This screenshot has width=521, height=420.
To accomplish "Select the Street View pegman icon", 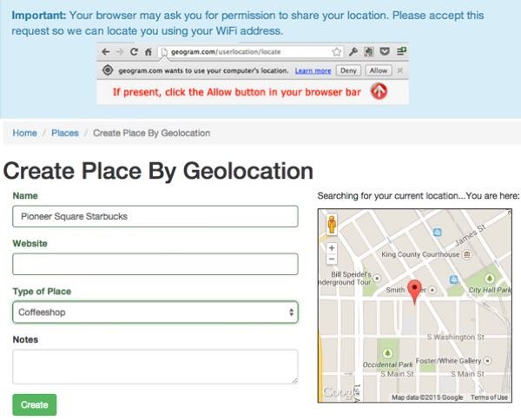I will [332, 225].
